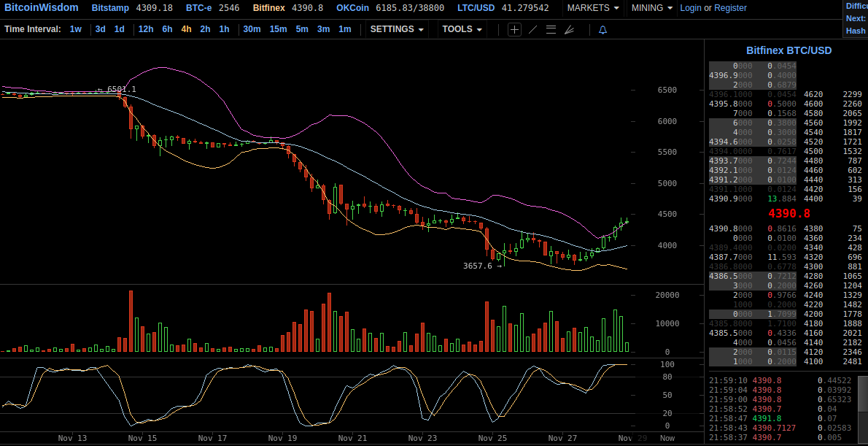
Task: Click the Login link
Action: (690, 8)
